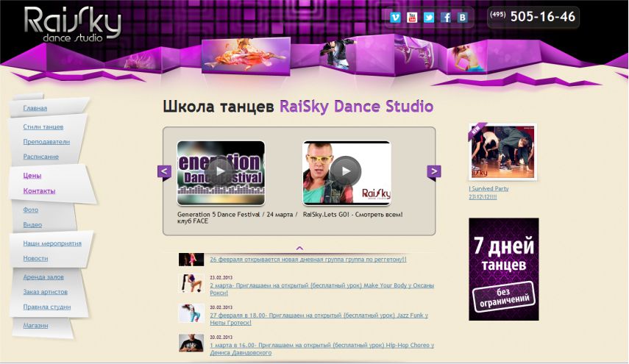Open Расписание menu item
The height and width of the screenshot is (364, 629).
[x=41, y=157]
